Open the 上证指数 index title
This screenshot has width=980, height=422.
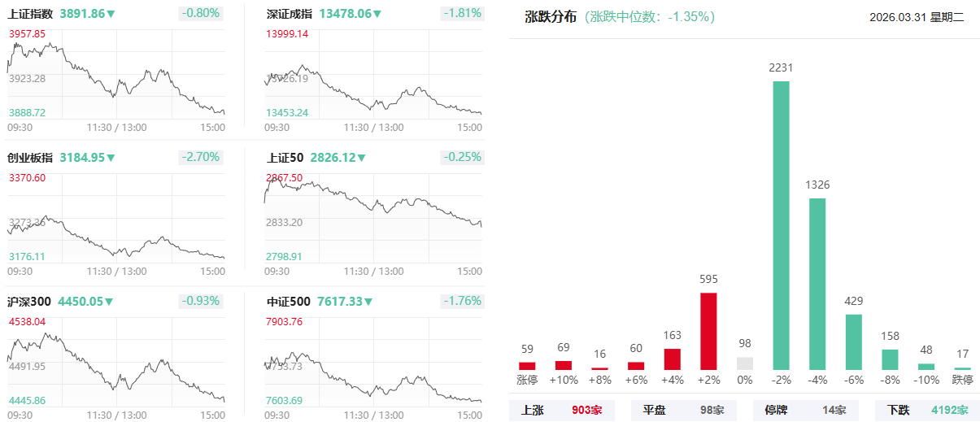tap(30, 14)
